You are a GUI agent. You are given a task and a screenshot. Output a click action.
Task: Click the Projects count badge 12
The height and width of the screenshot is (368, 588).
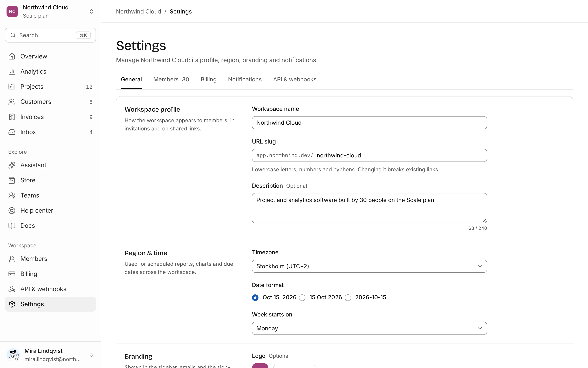point(89,87)
